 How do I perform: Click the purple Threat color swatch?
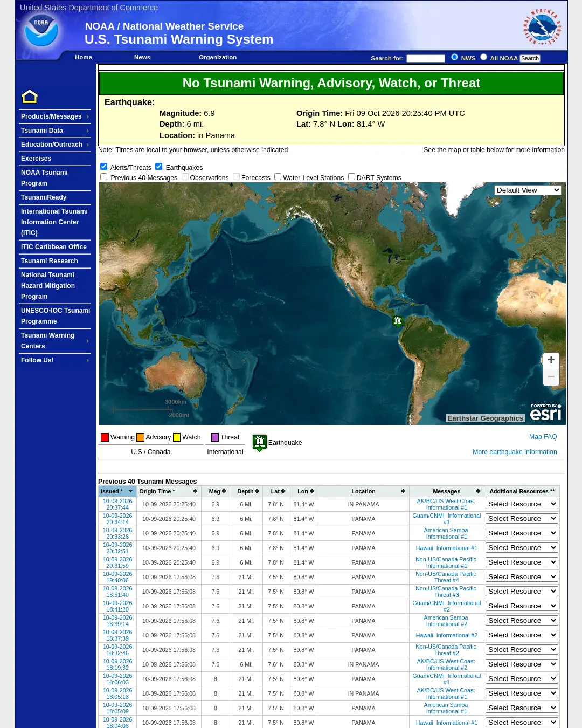pyautogui.click(x=215, y=437)
